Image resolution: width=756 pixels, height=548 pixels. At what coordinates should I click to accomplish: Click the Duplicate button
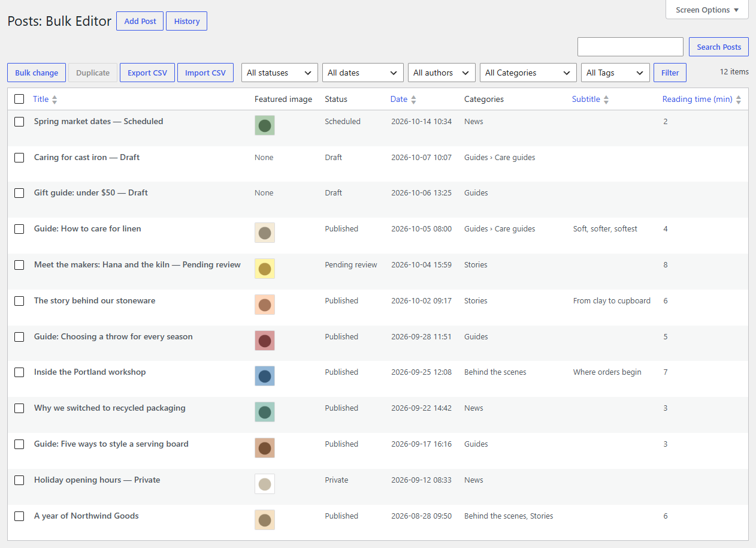coord(93,73)
